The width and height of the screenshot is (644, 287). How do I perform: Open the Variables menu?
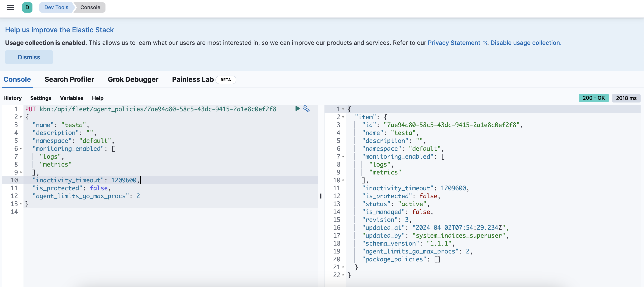72,98
